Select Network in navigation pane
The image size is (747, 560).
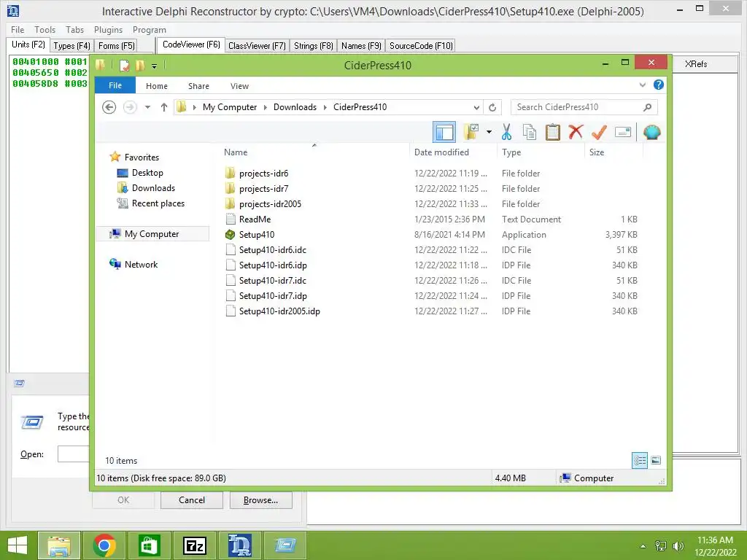(141, 264)
